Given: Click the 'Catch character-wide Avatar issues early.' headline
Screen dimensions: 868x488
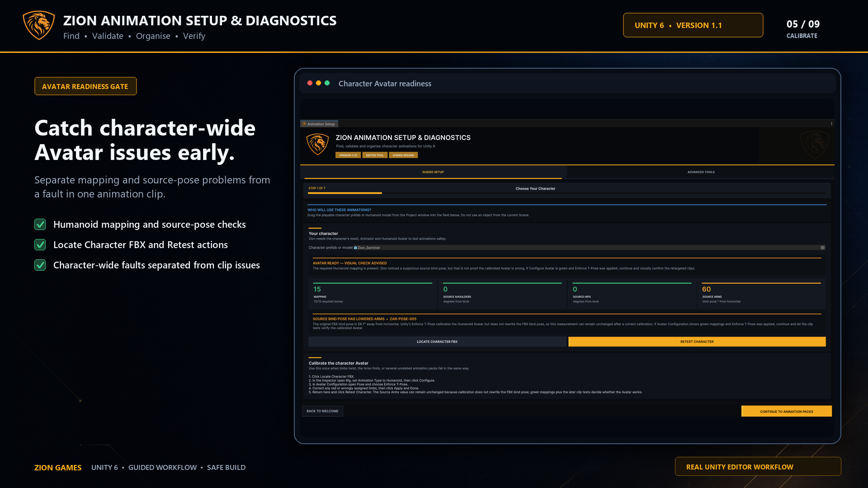Looking at the screenshot, I should coord(145,140).
